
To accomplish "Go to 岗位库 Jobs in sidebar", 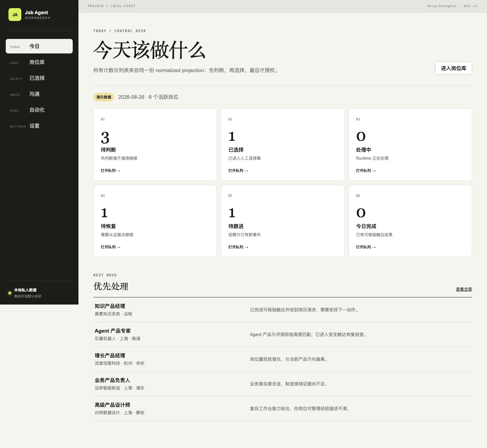I will point(39,62).
